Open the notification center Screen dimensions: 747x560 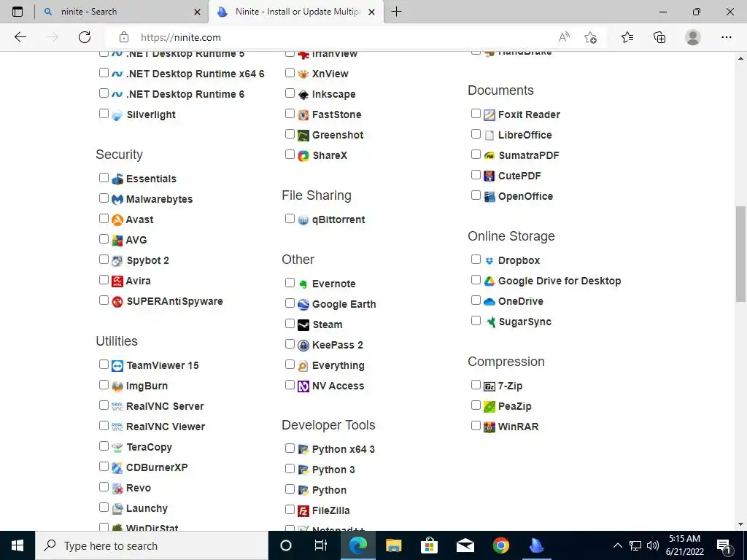pos(724,545)
